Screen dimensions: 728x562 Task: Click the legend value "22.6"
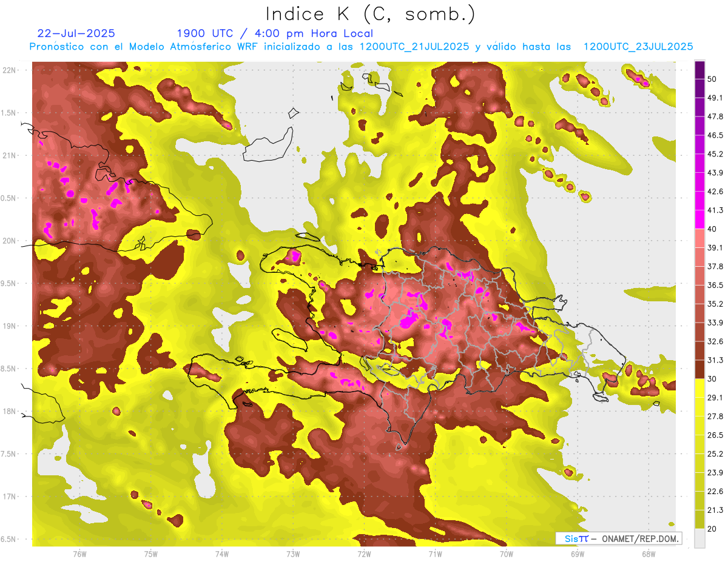click(715, 491)
